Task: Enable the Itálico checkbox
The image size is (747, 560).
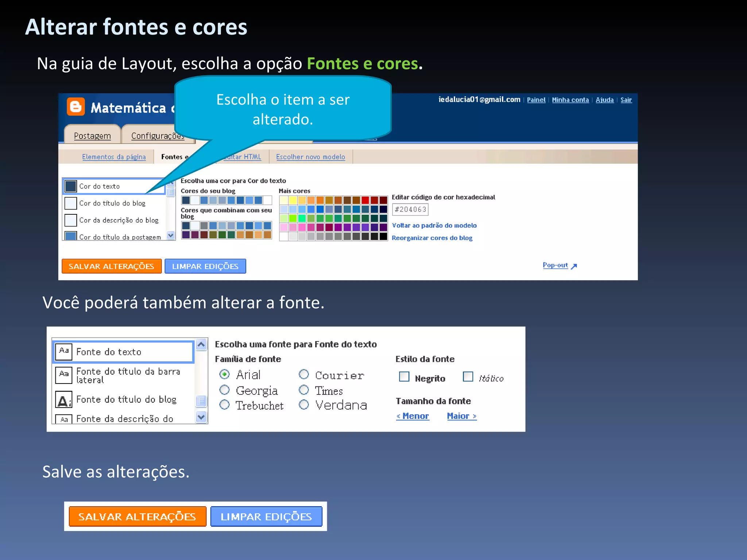Action: pos(468,377)
